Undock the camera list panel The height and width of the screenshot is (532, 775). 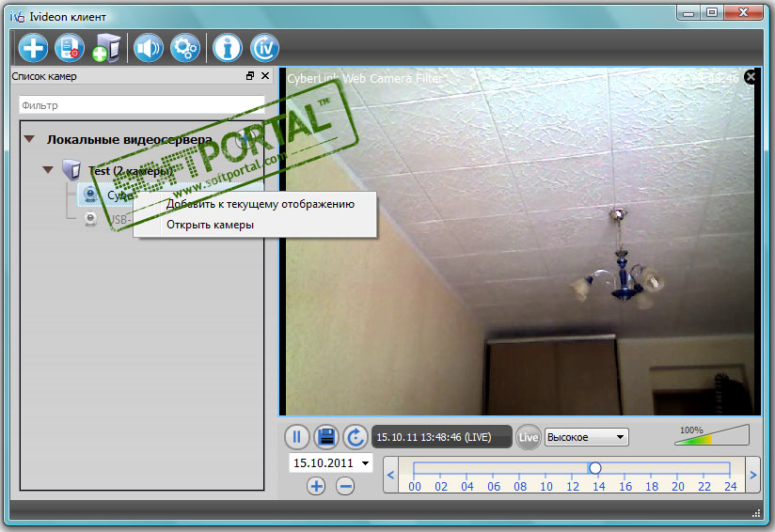pos(250,75)
